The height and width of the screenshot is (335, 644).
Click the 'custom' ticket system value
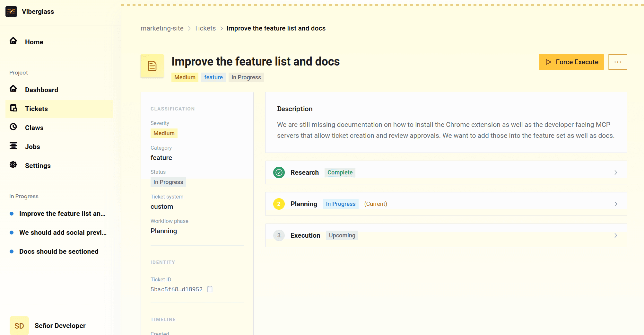(x=162, y=207)
